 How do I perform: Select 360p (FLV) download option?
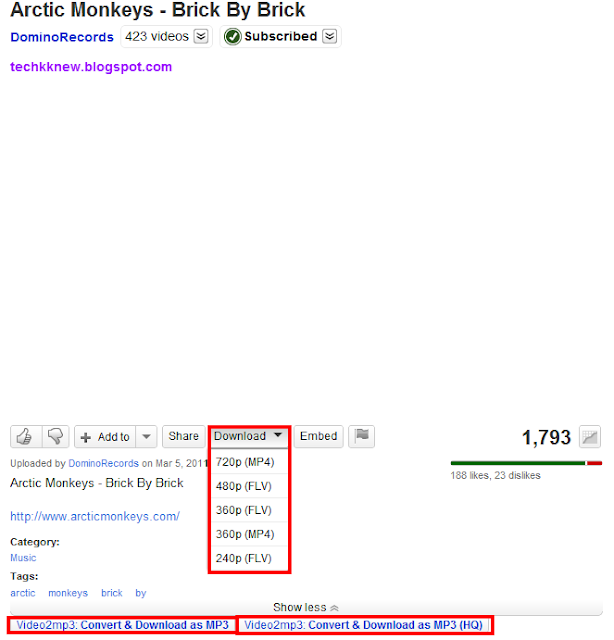249,510
